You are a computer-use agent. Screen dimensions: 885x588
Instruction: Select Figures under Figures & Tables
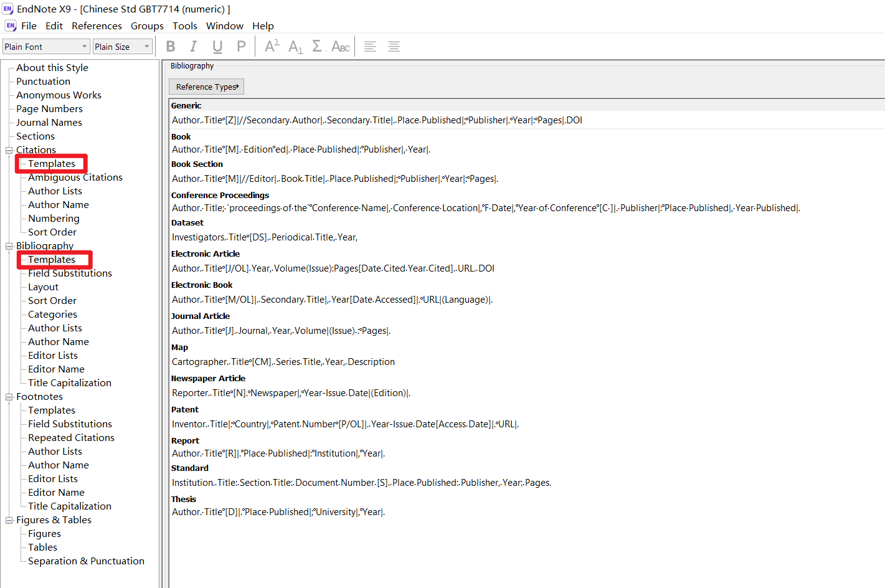point(44,533)
